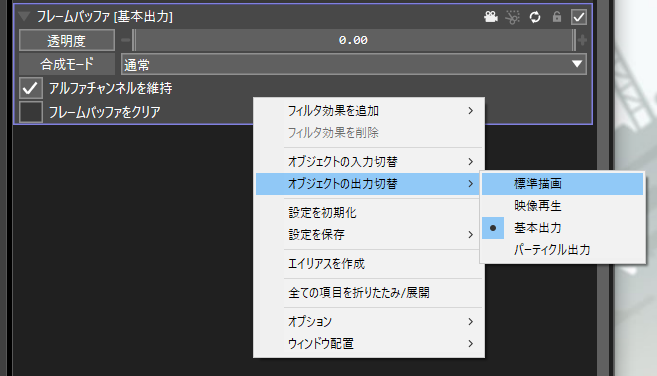Open the 合成モード dropdown showing 通常

(x=354, y=64)
